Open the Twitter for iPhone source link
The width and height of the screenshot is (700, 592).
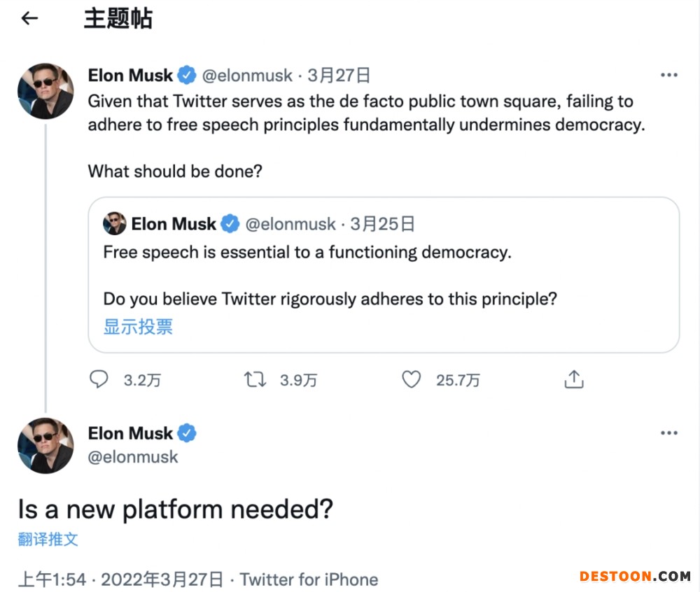[309, 579]
